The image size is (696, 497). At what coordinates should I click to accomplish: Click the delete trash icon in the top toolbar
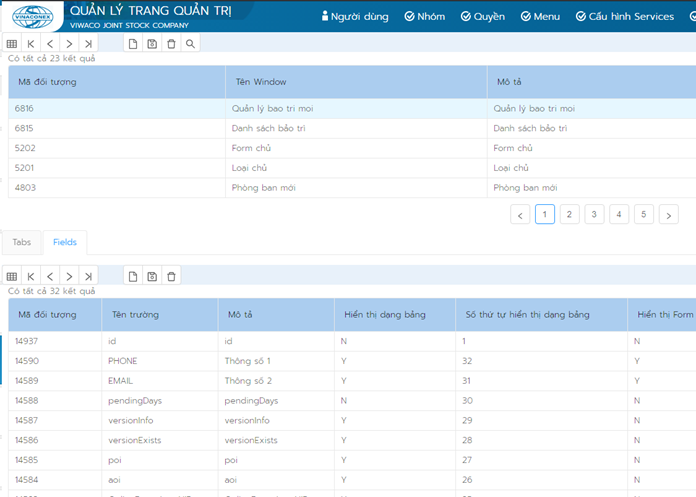(x=171, y=44)
